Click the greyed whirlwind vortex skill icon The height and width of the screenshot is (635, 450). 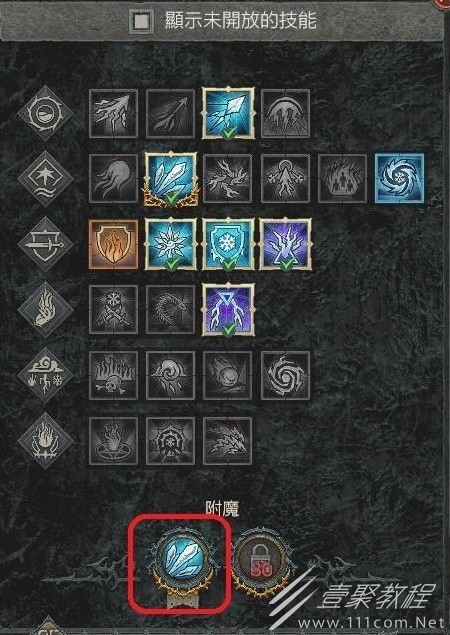pyautogui.click(x=286, y=375)
